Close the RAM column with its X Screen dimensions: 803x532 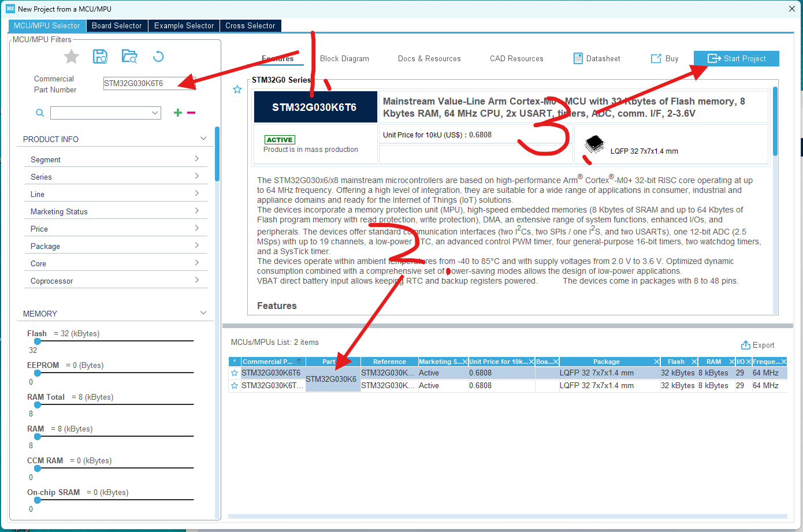point(732,362)
